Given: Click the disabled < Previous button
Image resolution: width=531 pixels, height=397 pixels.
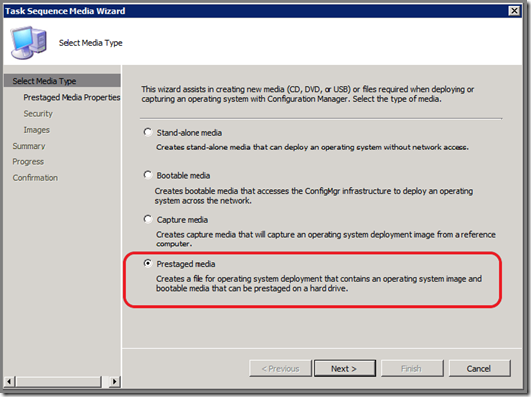Looking at the screenshot, I should 280,368.
